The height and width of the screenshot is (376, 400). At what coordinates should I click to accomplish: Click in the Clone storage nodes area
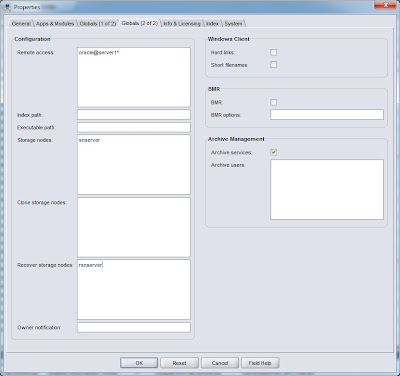(134, 227)
